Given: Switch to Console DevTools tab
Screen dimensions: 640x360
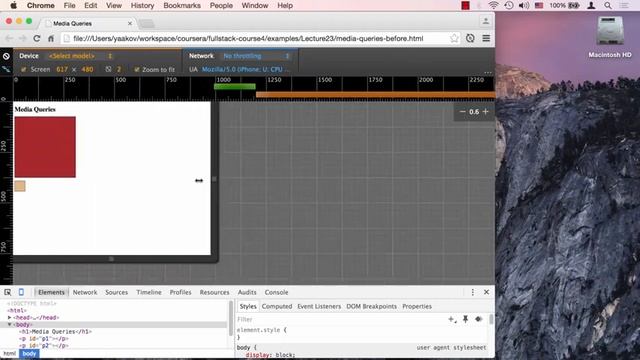Looking at the screenshot, I should pos(276,292).
